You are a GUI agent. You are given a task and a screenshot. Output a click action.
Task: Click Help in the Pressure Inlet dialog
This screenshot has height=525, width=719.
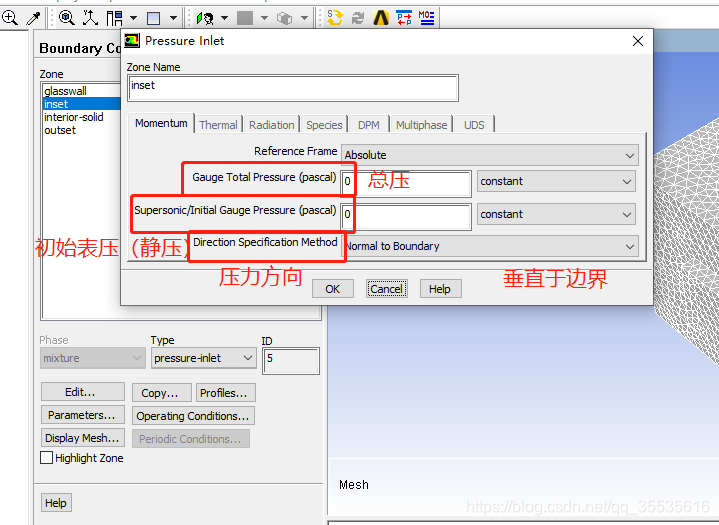click(x=440, y=289)
